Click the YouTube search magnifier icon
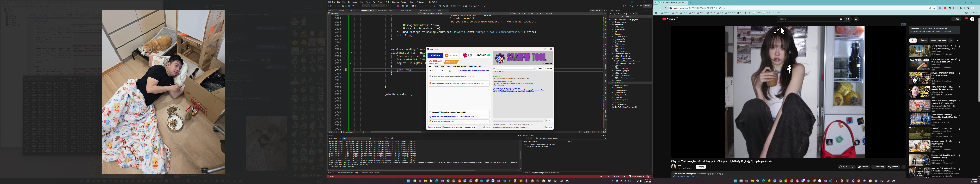The height and width of the screenshot is (184, 980). 848,19
